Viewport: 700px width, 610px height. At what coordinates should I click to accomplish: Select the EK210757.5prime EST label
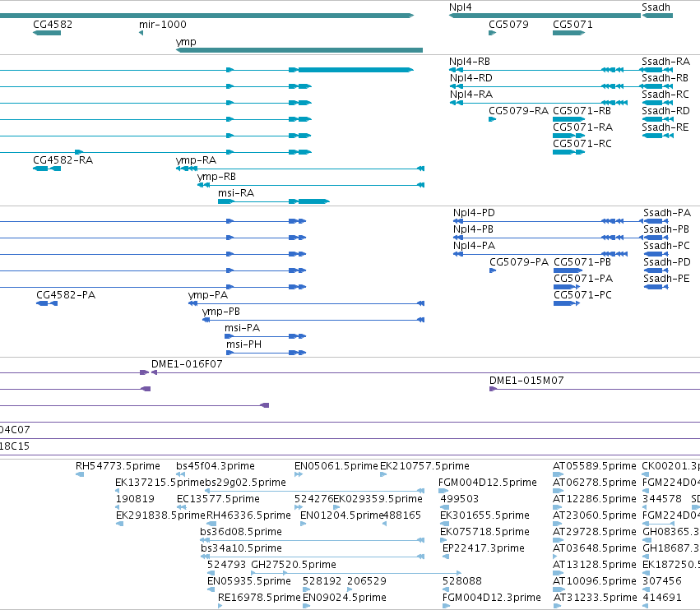(x=424, y=466)
